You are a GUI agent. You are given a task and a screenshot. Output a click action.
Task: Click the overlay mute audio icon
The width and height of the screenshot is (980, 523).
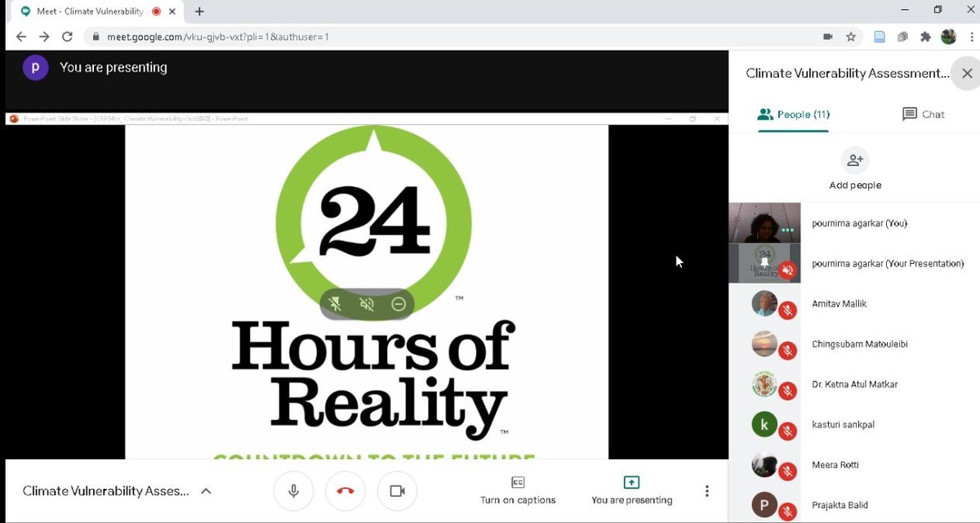coord(367,304)
